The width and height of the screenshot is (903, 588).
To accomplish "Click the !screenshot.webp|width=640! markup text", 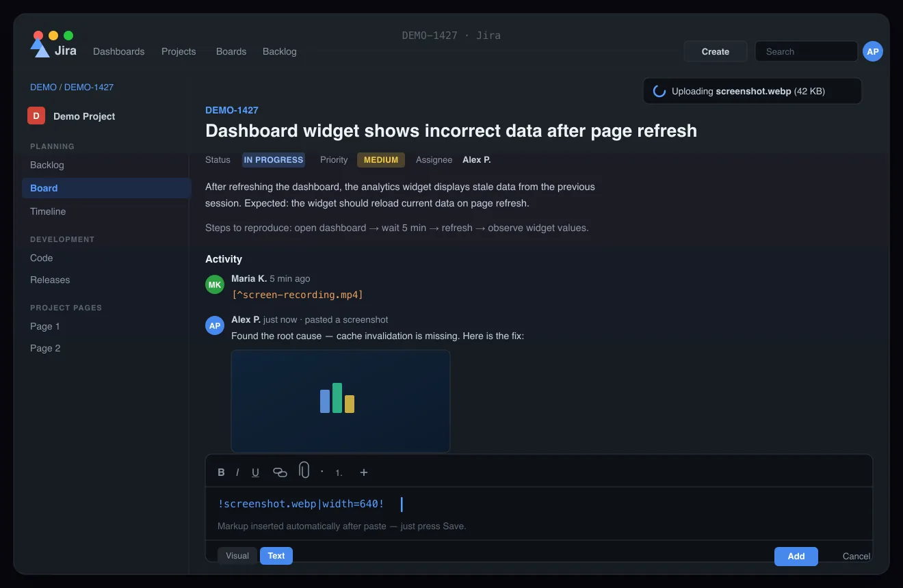I will point(301,504).
